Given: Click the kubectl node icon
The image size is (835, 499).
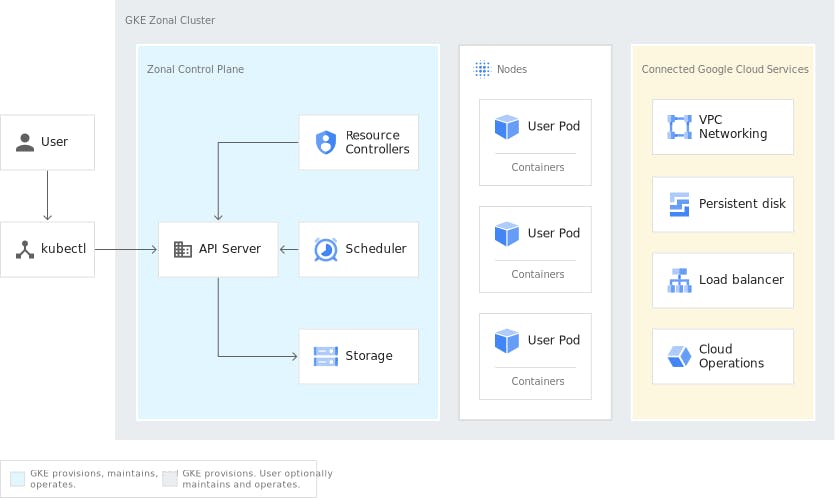Looking at the screenshot, I should click(24, 249).
